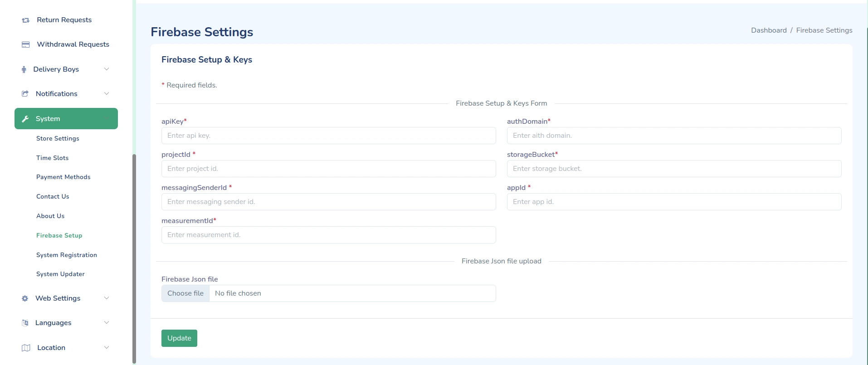Click the System wrench icon

[x=25, y=119]
